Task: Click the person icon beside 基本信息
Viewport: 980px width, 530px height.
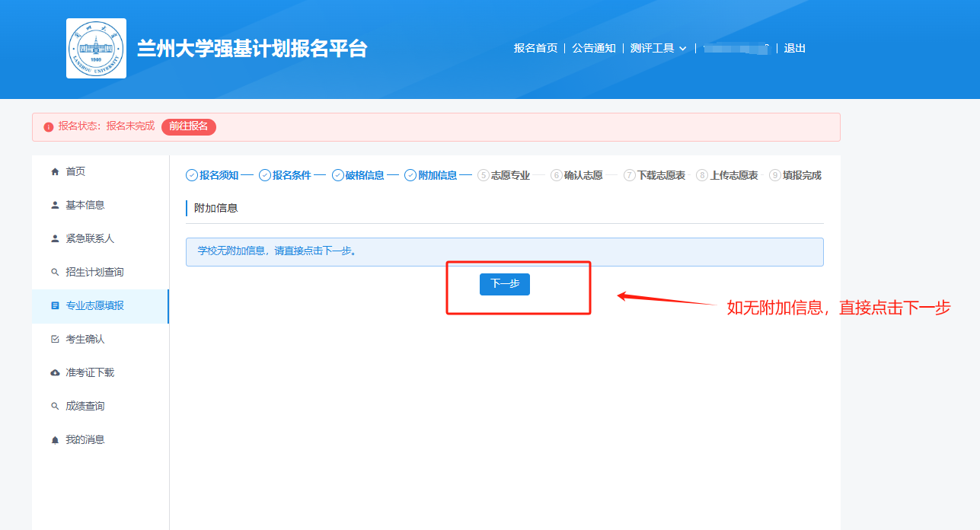Action: pos(55,206)
